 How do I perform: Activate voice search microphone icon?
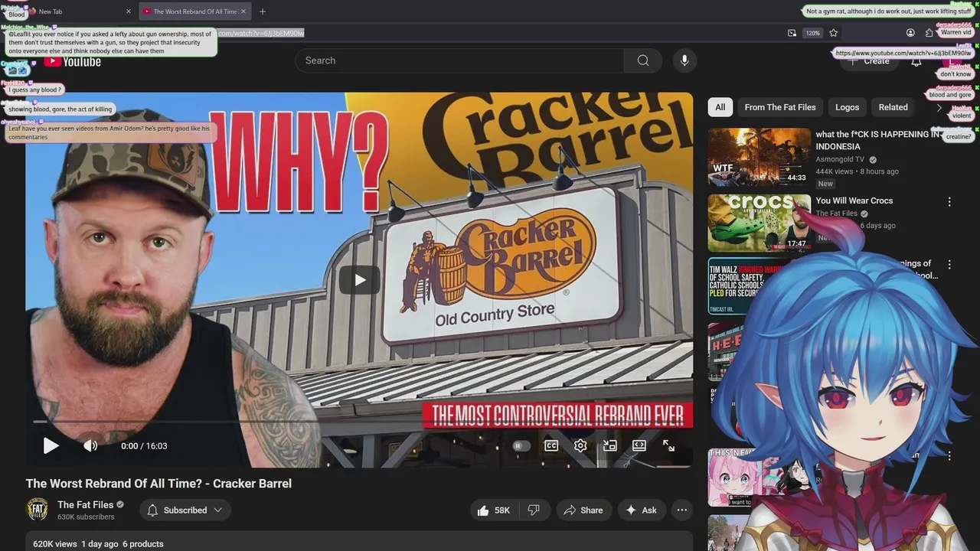pyautogui.click(x=684, y=60)
